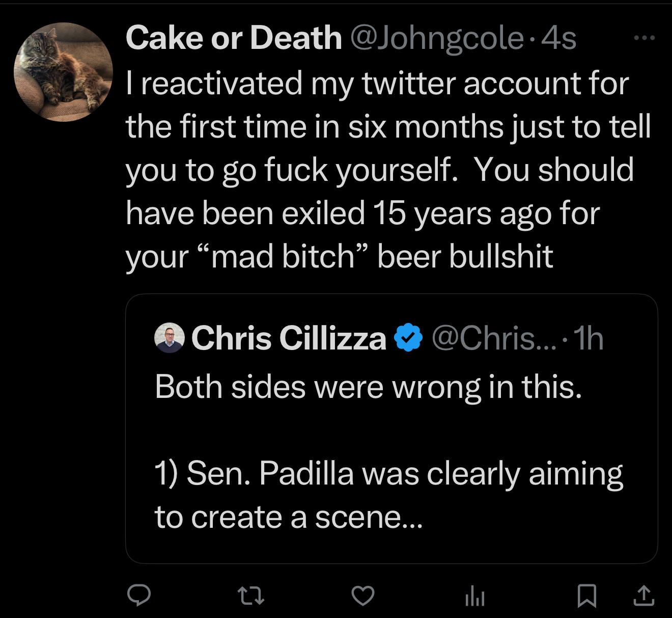Expand the truncated 'create a scene...' text
The width and height of the screenshot is (672, 618).
pos(289,518)
